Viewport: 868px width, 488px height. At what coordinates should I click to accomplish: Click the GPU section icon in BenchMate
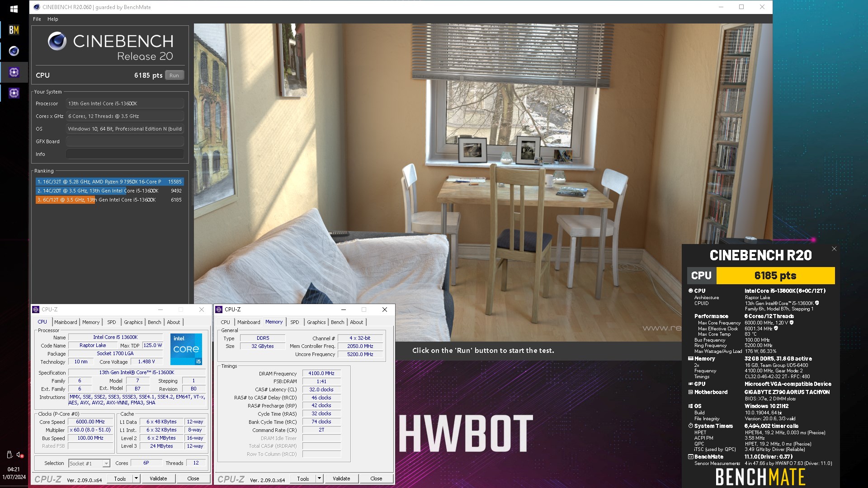pyautogui.click(x=690, y=384)
